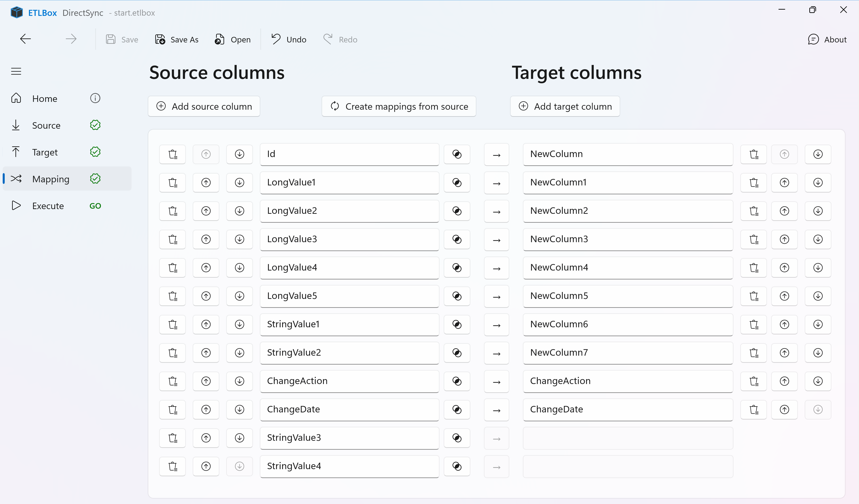Delete the NewColumn3 target column
859x504 pixels.
[x=754, y=239]
